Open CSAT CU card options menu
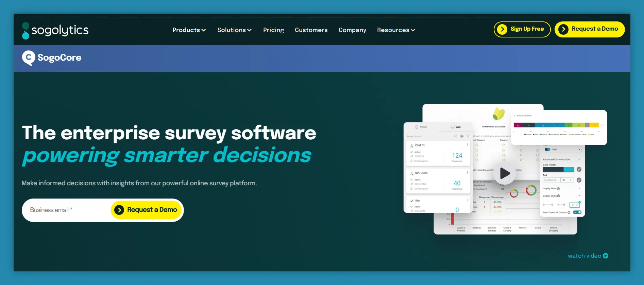This screenshot has width=644, height=285. (x=467, y=145)
